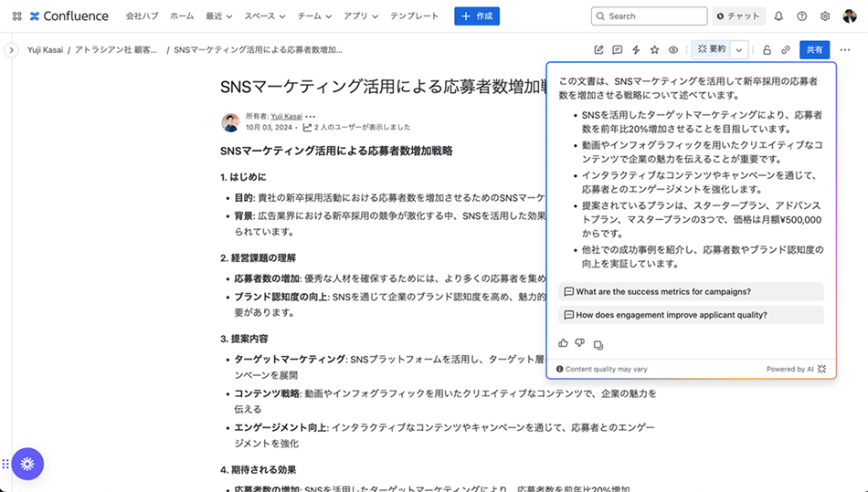Open the スペース dropdown menu
The height and width of the screenshot is (492, 868).
point(266,16)
